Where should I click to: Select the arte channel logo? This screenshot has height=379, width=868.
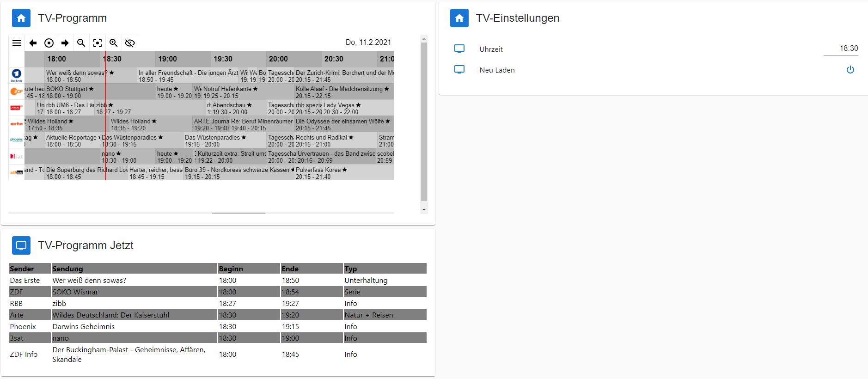pyautogui.click(x=17, y=124)
